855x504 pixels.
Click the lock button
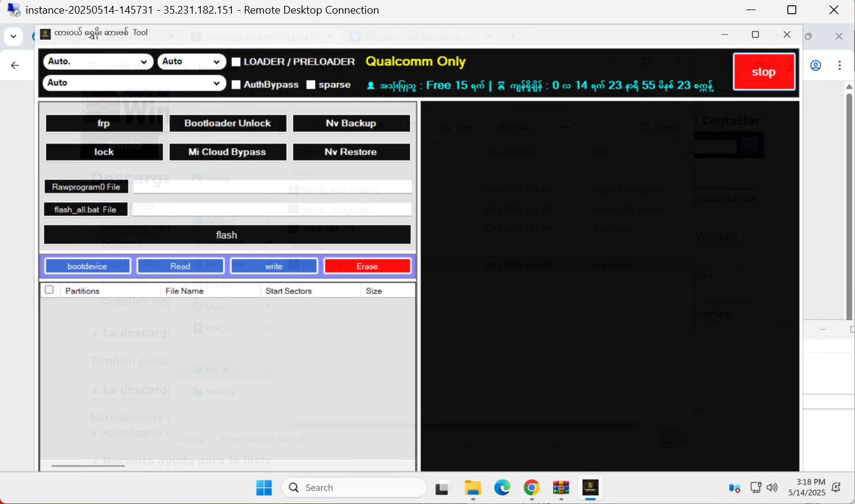pyautogui.click(x=104, y=152)
